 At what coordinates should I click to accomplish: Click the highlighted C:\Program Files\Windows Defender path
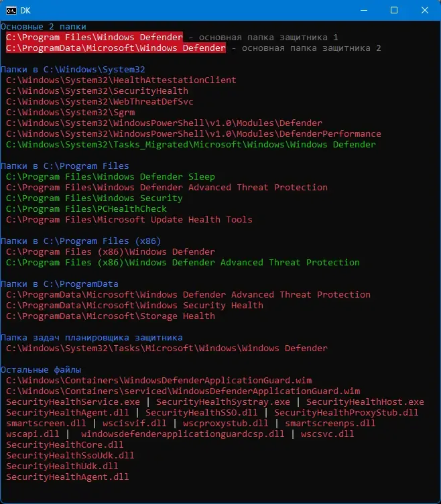(x=94, y=38)
